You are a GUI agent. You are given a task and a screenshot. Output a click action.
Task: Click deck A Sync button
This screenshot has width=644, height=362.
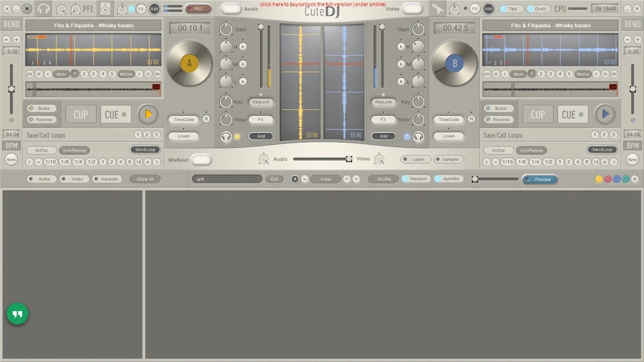tap(11, 159)
